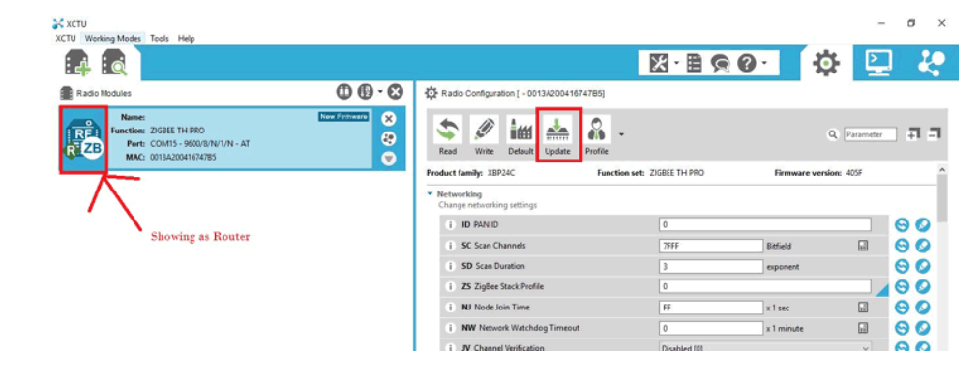Viewport: 980px width, 382px height.
Task: Open the feedback chat bubble icon
Action: (720, 63)
